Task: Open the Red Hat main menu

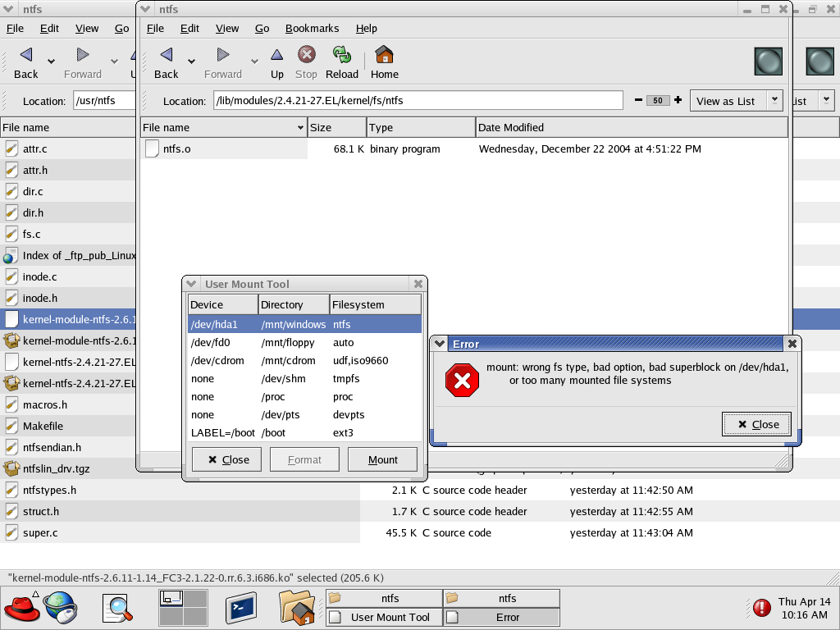Action: click(21, 608)
